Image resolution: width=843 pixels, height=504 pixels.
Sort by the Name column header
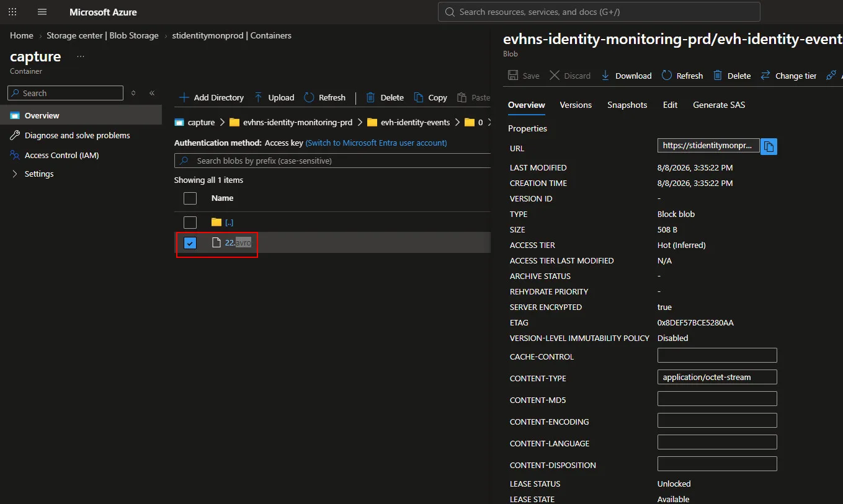pos(222,198)
